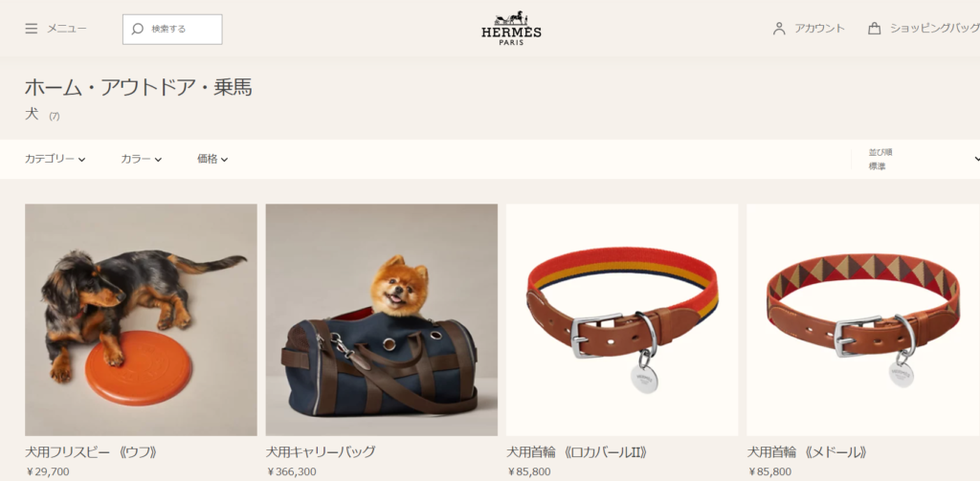Screen dimensions: 980x481
Task: Click the Hermès Paris carriage logo
Action: (511, 28)
